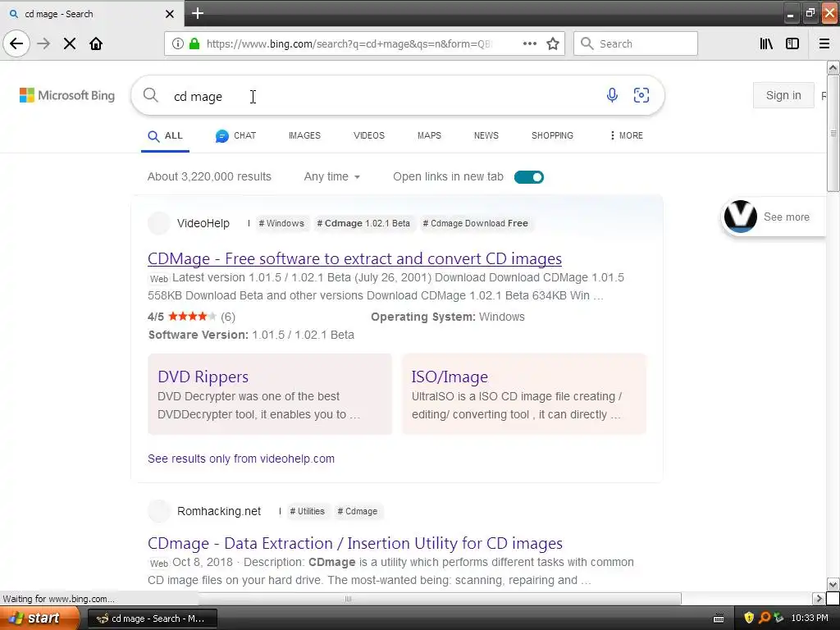Open the Library icon in toolbar
The width and height of the screenshot is (840, 630).
(x=766, y=43)
